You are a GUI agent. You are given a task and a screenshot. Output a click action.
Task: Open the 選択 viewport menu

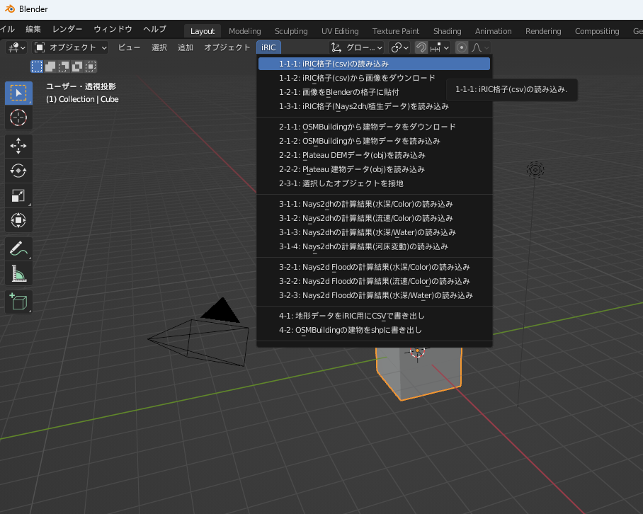(x=159, y=48)
